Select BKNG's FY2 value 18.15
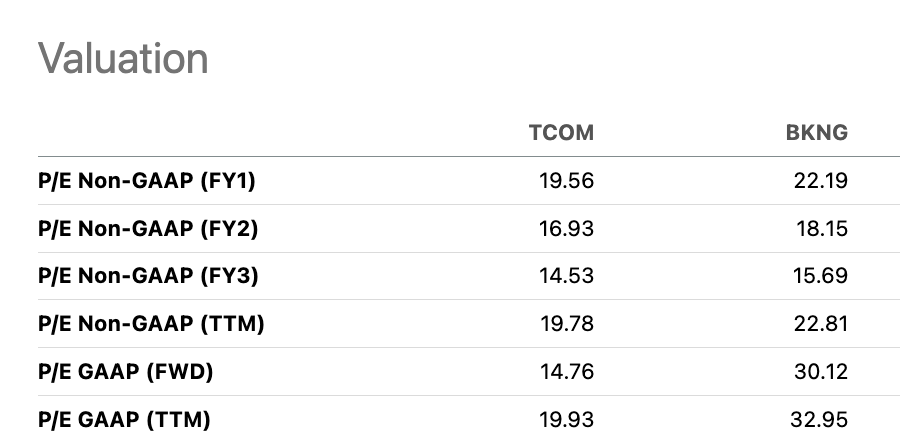The height and width of the screenshot is (440, 900). [821, 229]
